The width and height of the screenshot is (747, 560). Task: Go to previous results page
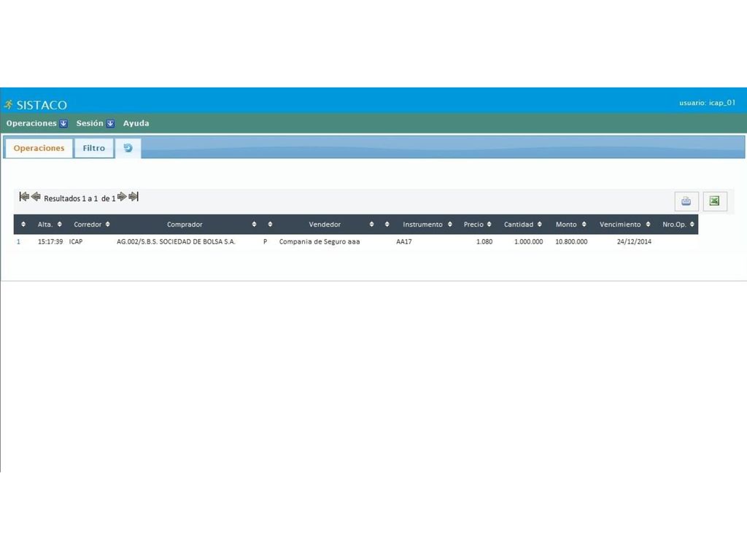coord(36,197)
